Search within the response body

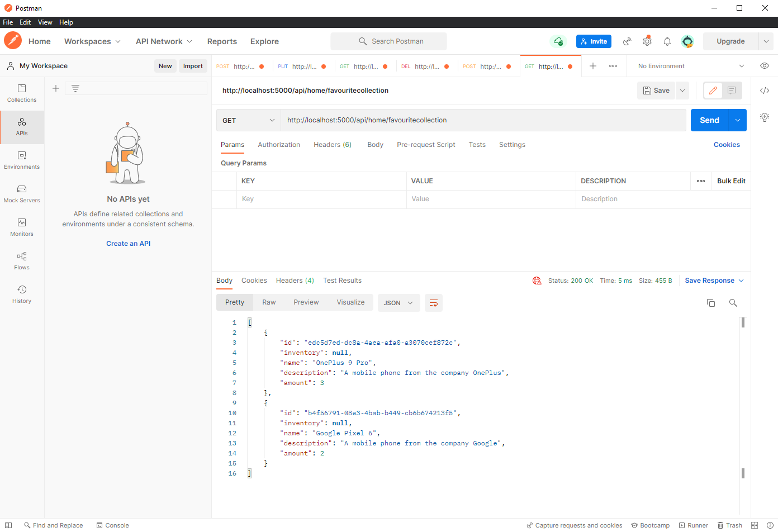[x=733, y=303]
